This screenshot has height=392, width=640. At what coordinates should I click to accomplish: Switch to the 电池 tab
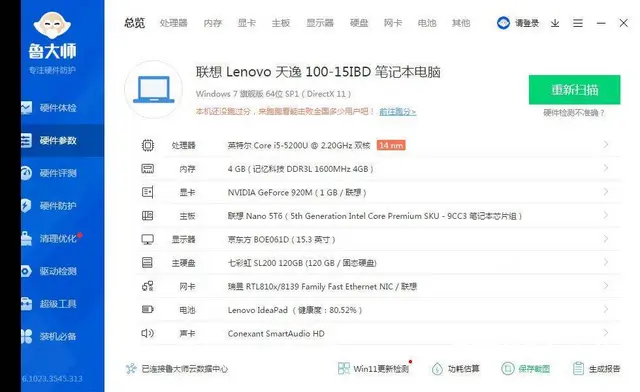(427, 23)
